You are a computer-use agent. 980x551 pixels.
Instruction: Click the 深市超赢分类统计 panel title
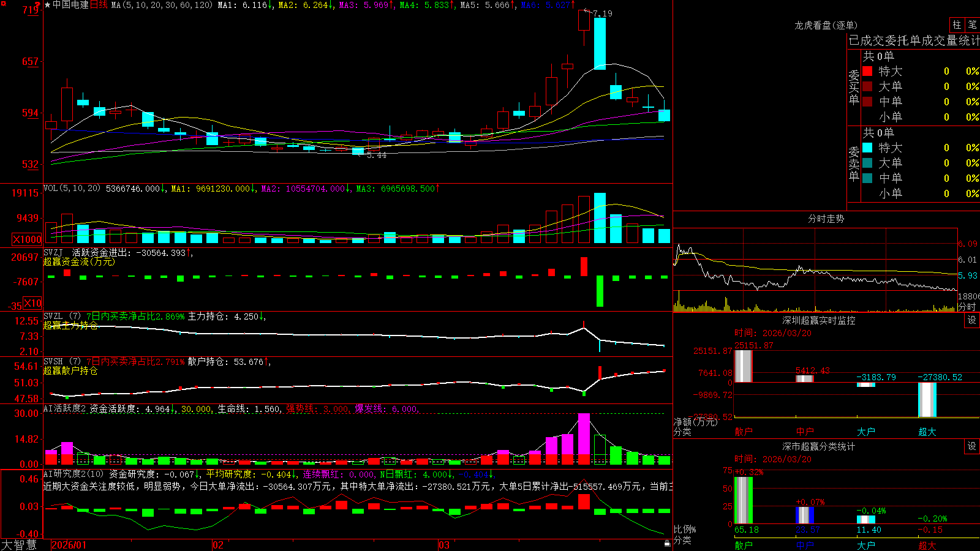pyautogui.click(x=819, y=446)
